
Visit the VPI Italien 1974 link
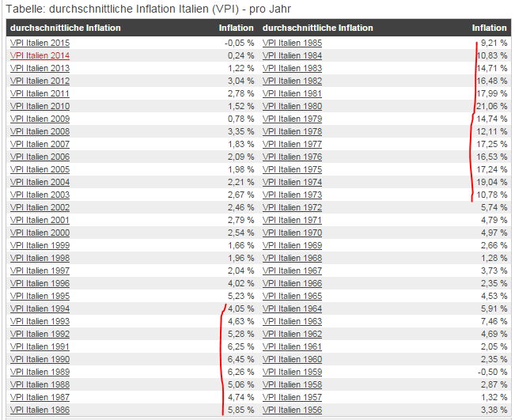(x=292, y=182)
